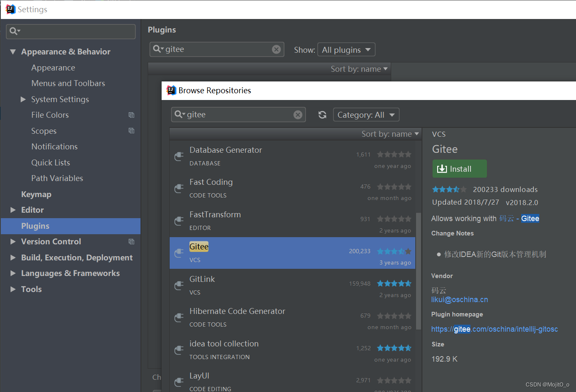This screenshot has height=392, width=576.
Task: Select the Hibernate Code Generator plugin
Action: pos(292,318)
